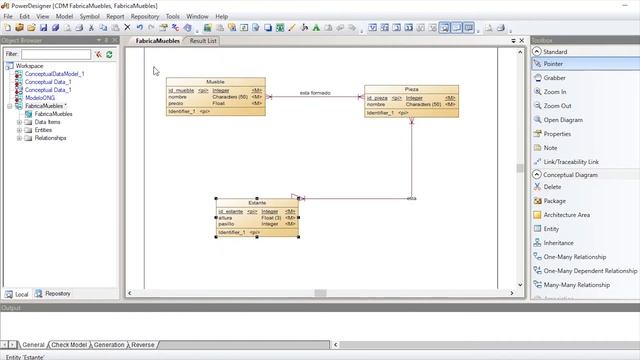Open the File menu
This screenshot has height=360, width=640.
[x=8, y=16]
